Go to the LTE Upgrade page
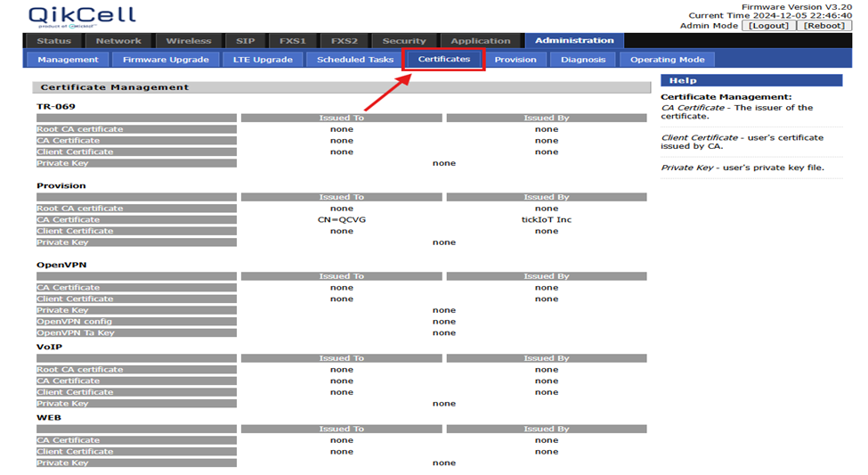The height and width of the screenshot is (475, 868). pos(262,60)
